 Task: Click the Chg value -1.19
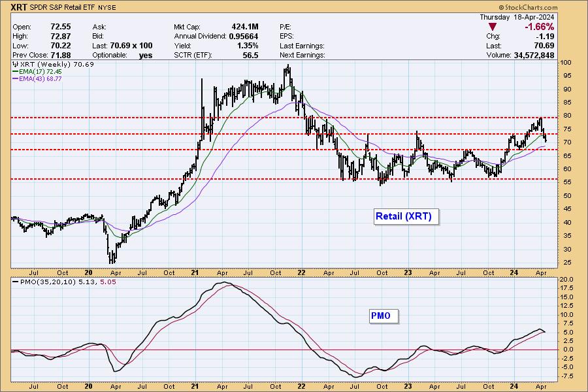[x=545, y=37]
